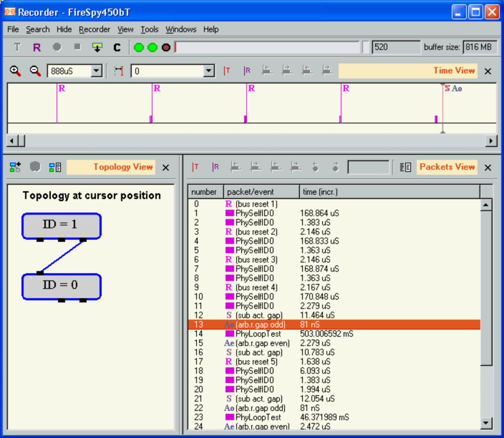504x438 pixels.
Task: Click the bold C icon in main toolbar
Action: [117, 47]
